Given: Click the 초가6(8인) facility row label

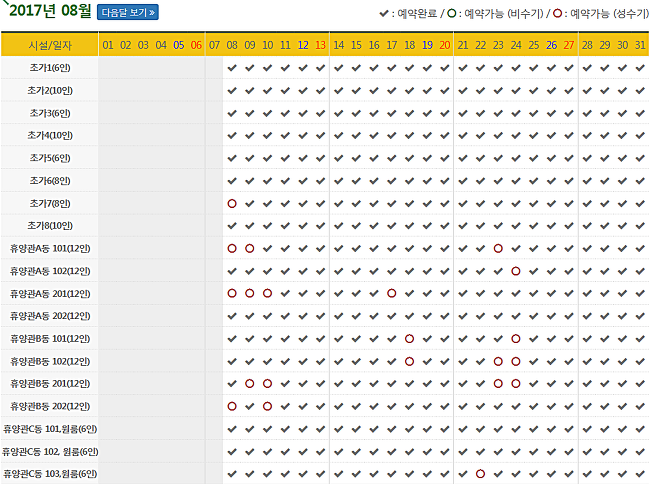Looking at the screenshot, I should click(x=50, y=181).
